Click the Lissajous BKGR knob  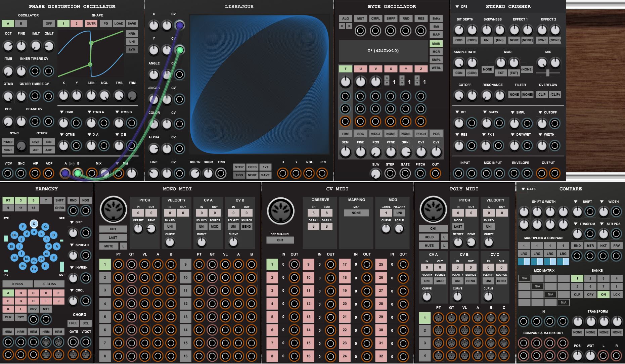pos(208,173)
